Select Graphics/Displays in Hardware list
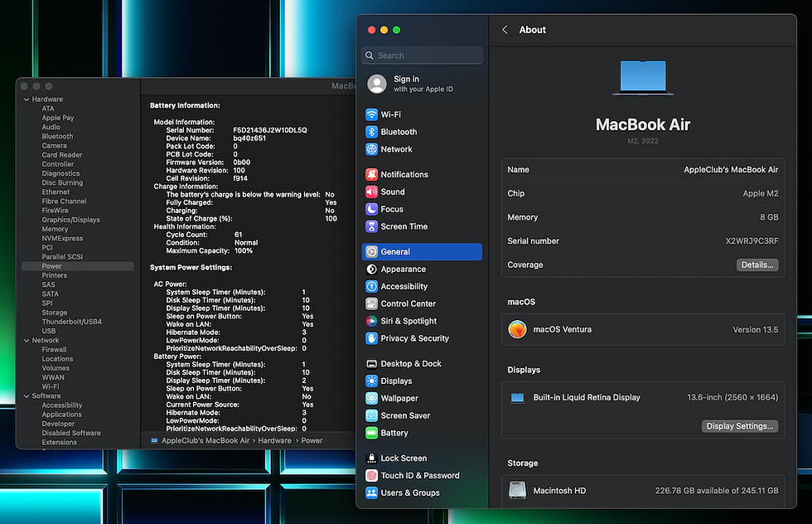This screenshot has width=812, height=524. click(71, 220)
